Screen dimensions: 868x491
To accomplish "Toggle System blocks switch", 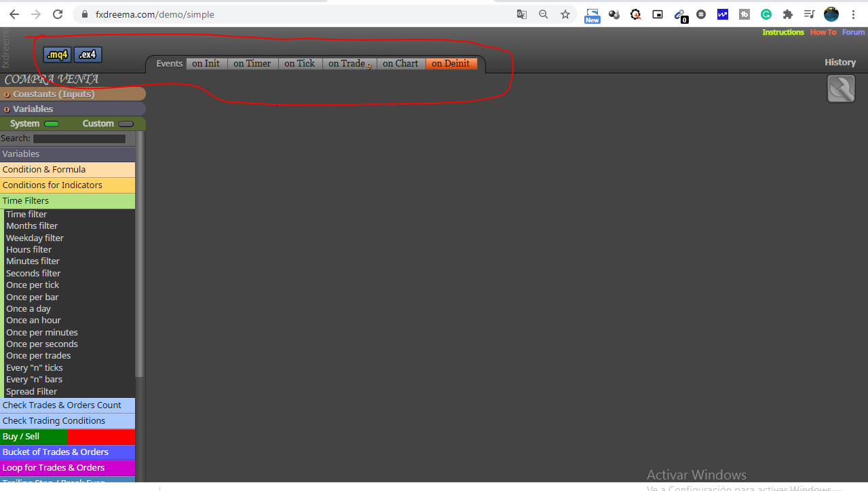I will (52, 124).
